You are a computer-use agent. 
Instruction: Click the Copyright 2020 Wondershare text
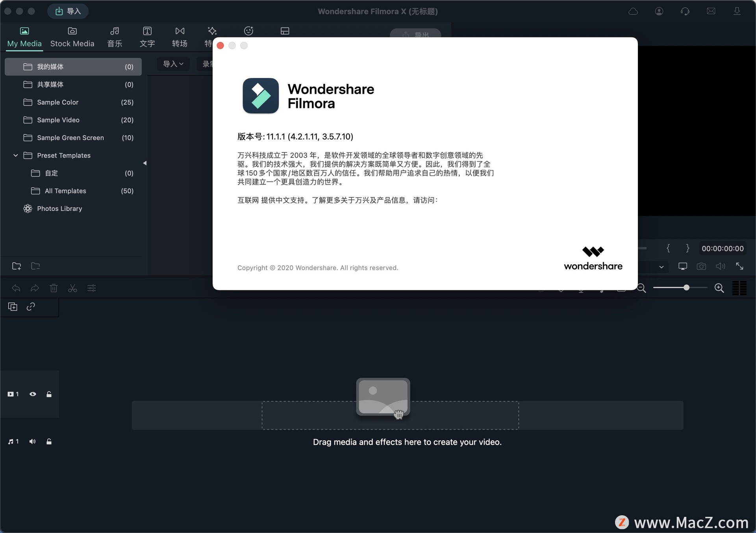pyautogui.click(x=318, y=268)
